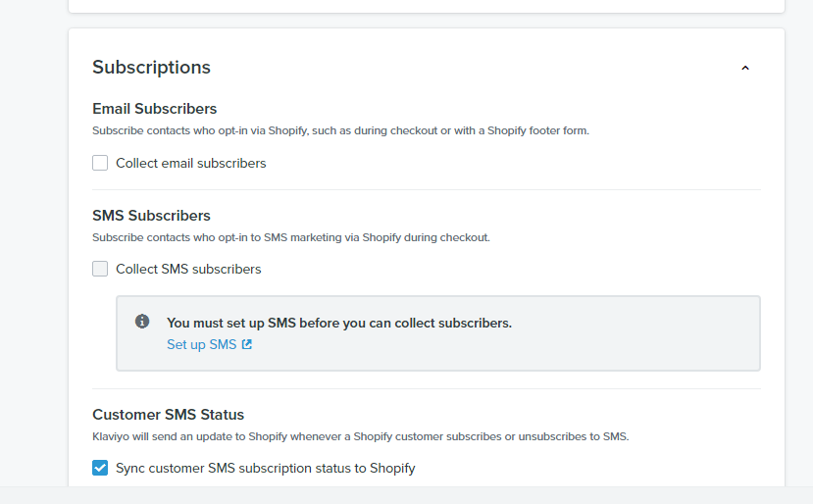Click the 'Collect email subscribers' label text
Image resolution: width=813 pixels, height=504 pixels.
(x=190, y=163)
